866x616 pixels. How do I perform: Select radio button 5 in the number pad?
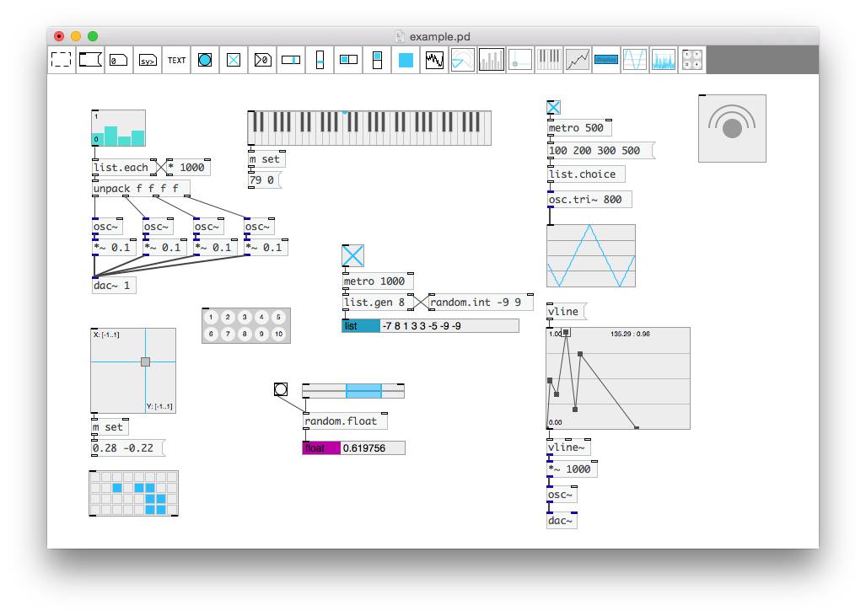click(278, 317)
